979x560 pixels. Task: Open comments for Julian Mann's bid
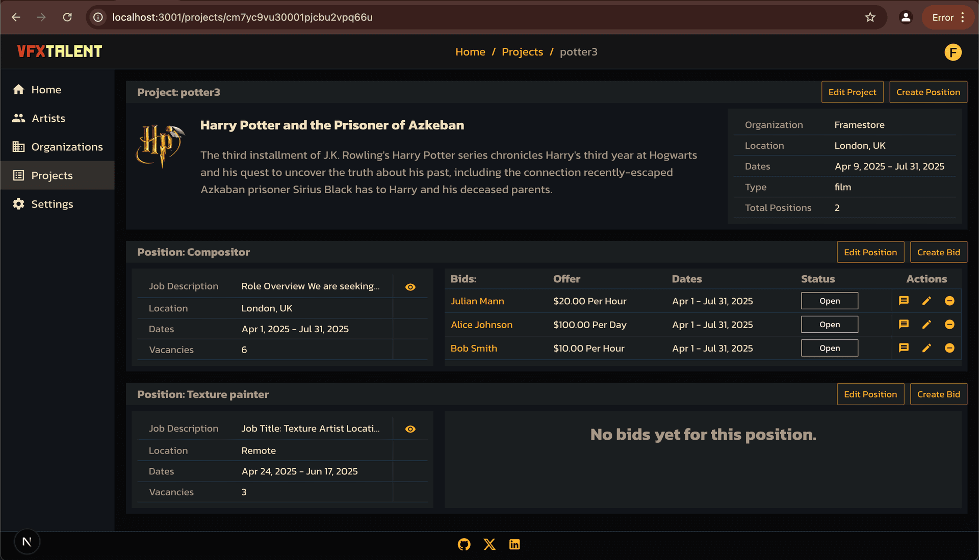(904, 301)
